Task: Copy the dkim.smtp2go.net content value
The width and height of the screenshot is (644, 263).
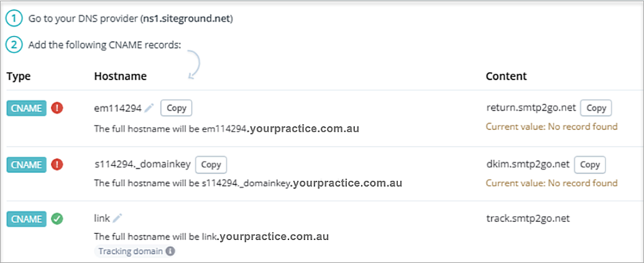Action: pyautogui.click(x=590, y=165)
